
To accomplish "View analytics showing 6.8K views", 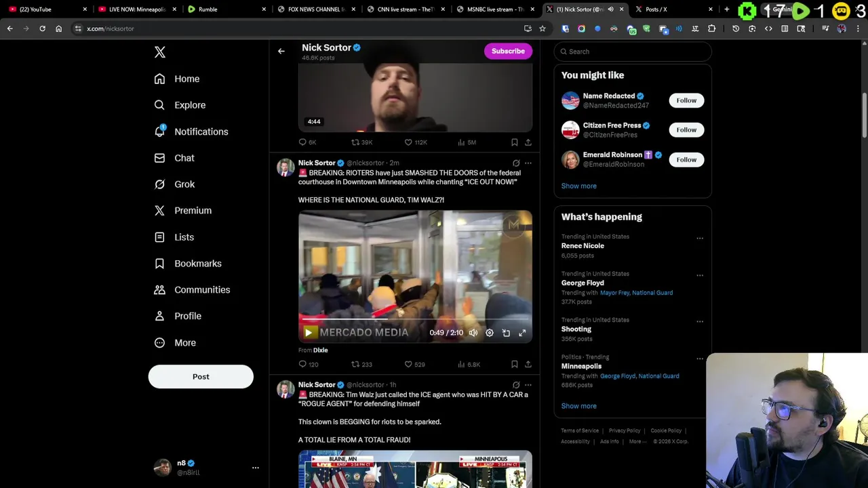I will tap(469, 365).
